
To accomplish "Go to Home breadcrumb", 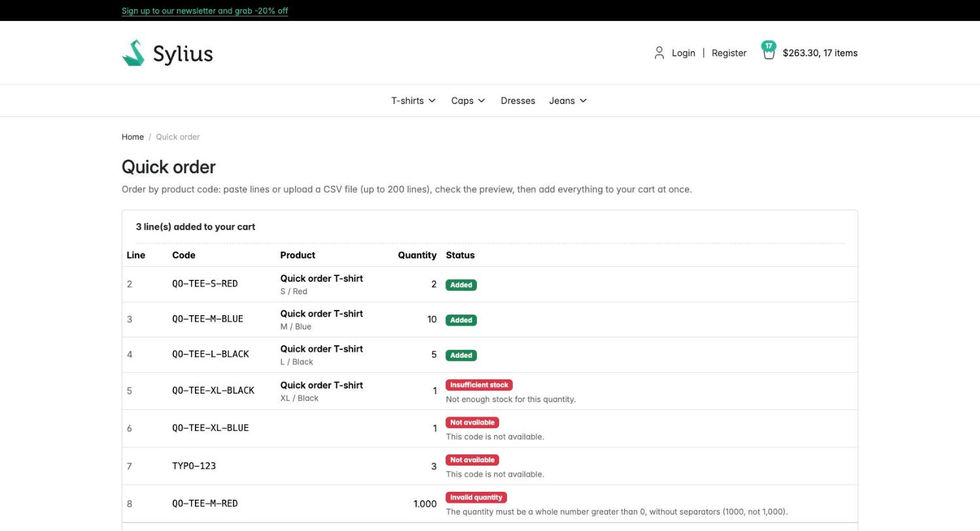I will pyautogui.click(x=133, y=137).
